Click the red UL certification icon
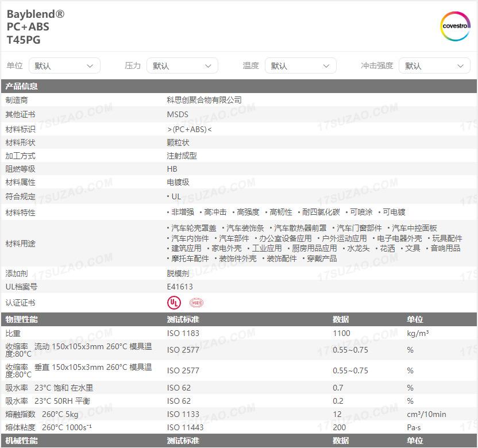 tap(174, 303)
